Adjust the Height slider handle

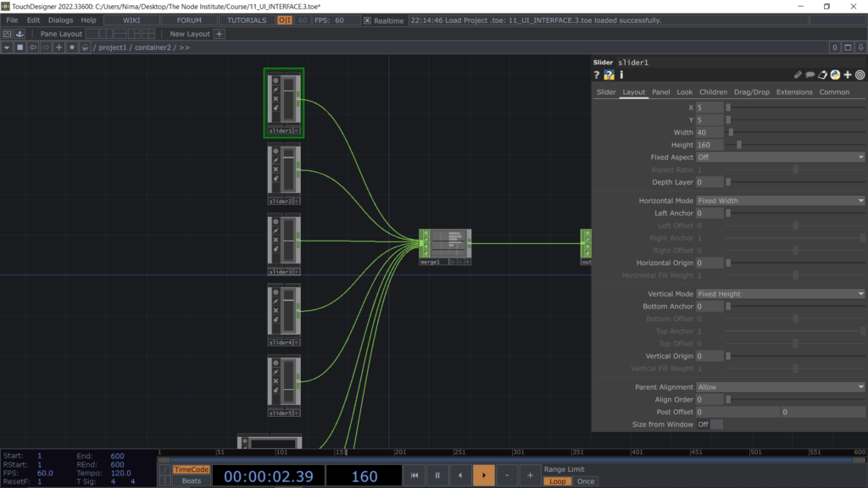[x=739, y=145]
